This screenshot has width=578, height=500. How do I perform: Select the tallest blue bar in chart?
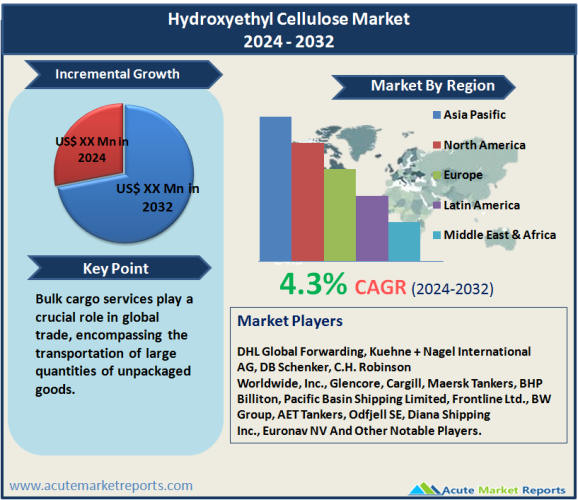coord(275,189)
